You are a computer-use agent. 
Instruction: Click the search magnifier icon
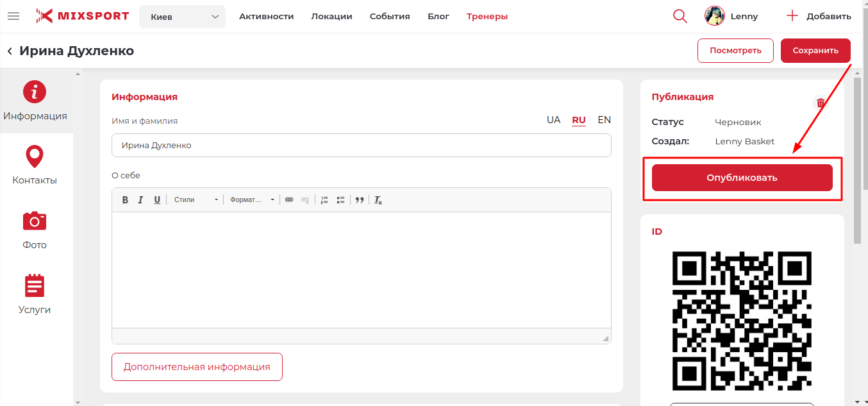tap(680, 16)
